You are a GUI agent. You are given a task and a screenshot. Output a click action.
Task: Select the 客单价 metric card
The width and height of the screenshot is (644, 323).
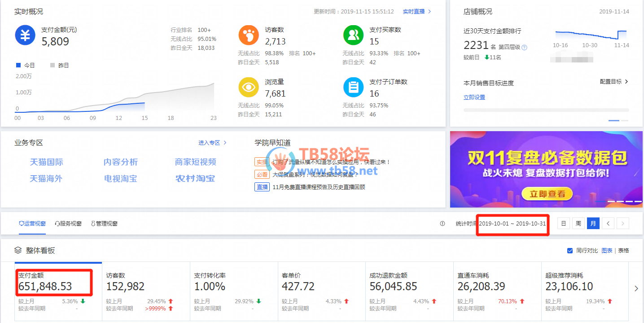(x=322, y=292)
